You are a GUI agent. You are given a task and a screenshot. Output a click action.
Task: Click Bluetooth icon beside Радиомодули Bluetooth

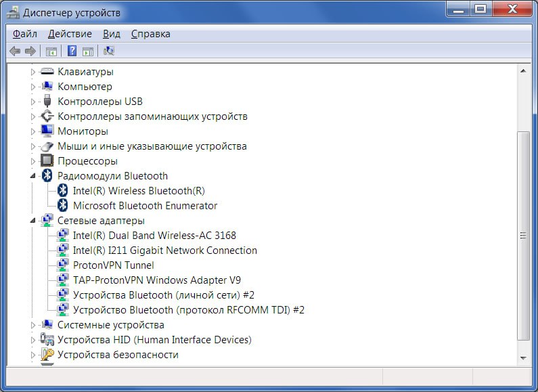click(47, 176)
